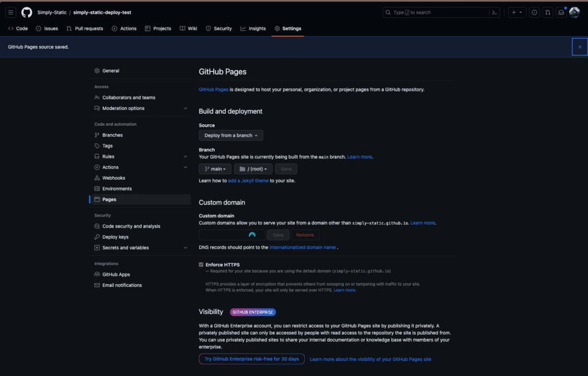Open the GitHub Pages documentation link

214,89
